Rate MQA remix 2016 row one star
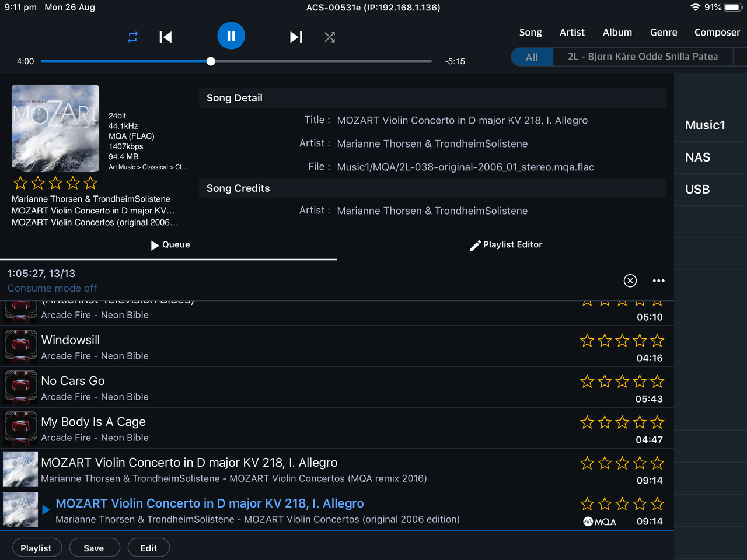The image size is (747, 560). [x=587, y=463]
